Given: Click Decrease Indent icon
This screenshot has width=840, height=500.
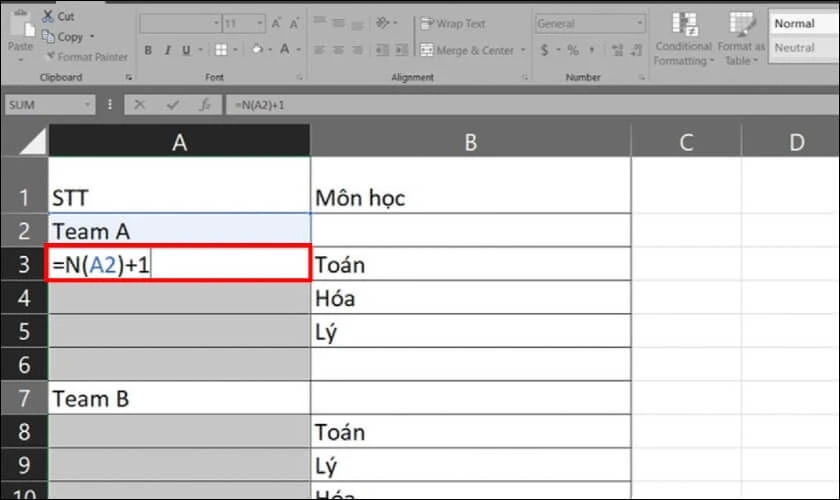Looking at the screenshot, I should pyautogui.click(x=382, y=50).
